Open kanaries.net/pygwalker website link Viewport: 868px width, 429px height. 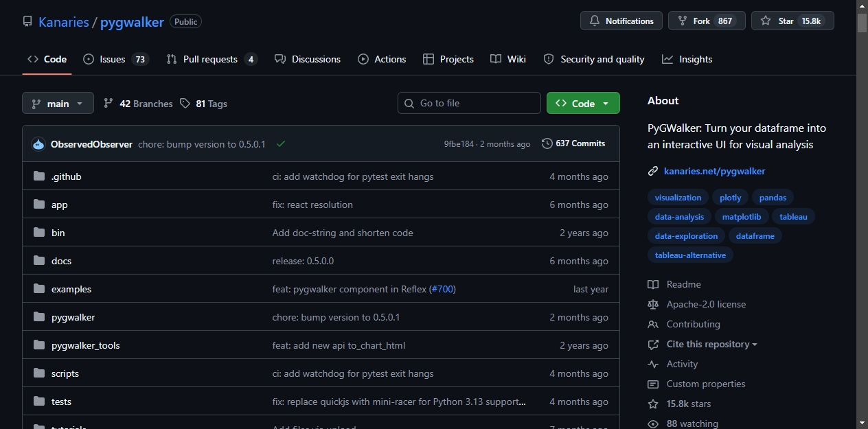(x=714, y=171)
